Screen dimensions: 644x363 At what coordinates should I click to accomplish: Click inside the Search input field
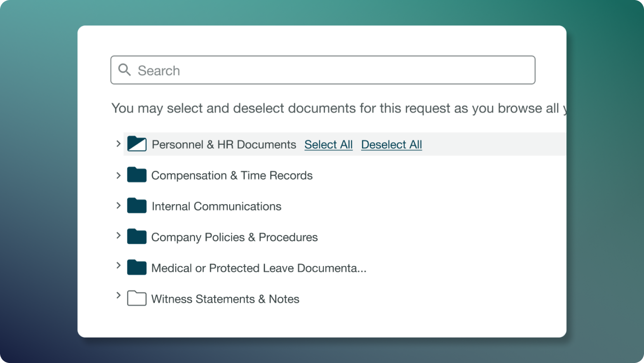click(289, 70)
